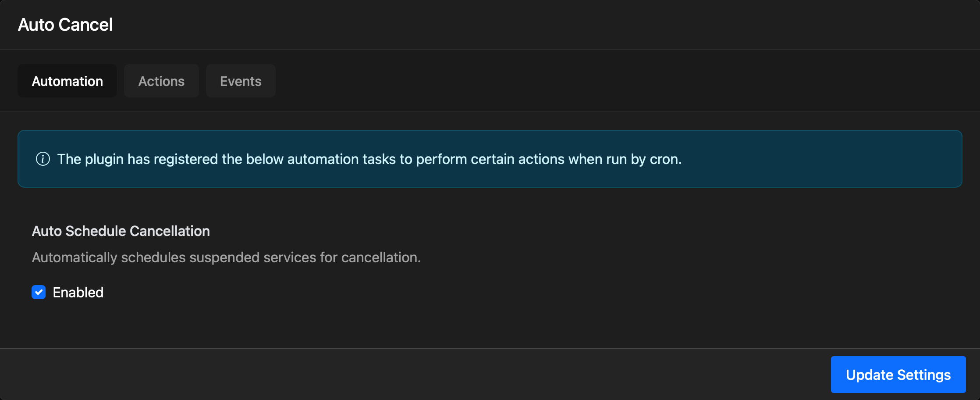980x400 pixels.
Task: Submit the form using the blue button
Action: [x=898, y=375]
